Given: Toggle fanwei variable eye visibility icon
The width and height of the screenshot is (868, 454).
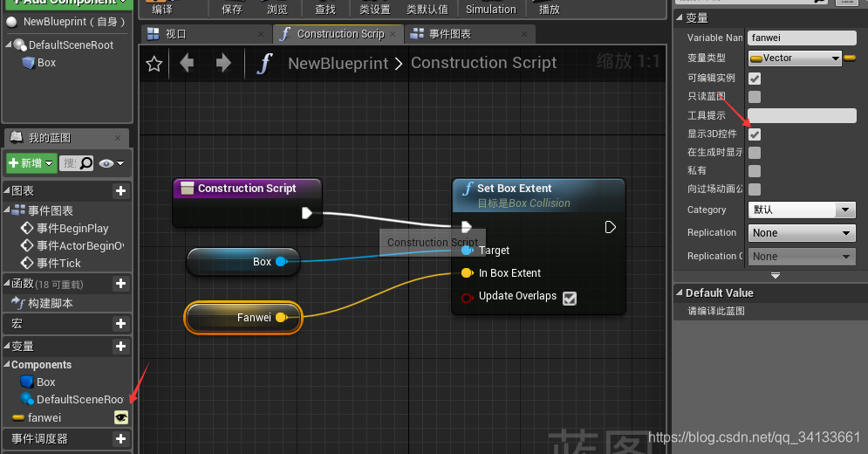Looking at the screenshot, I should click(121, 417).
